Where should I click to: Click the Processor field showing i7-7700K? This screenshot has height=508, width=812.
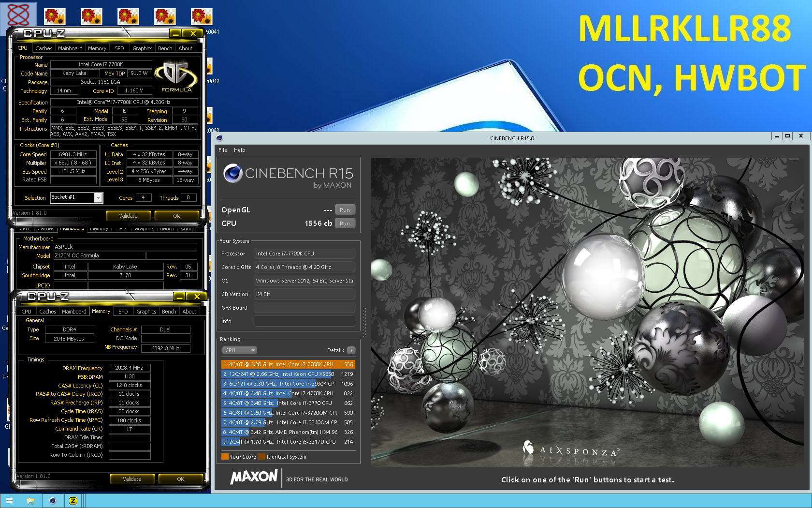[x=304, y=254]
